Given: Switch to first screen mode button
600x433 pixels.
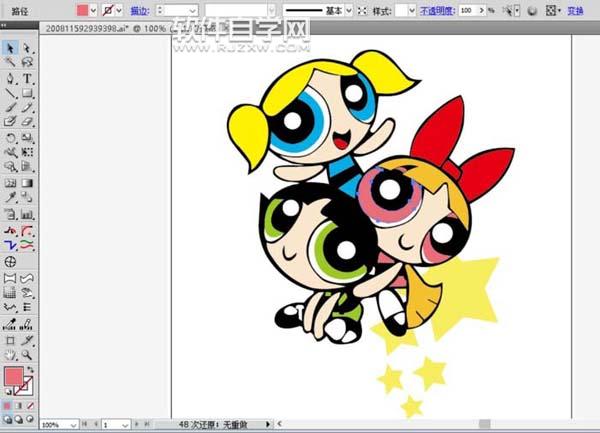Looking at the screenshot, I should point(7,420).
